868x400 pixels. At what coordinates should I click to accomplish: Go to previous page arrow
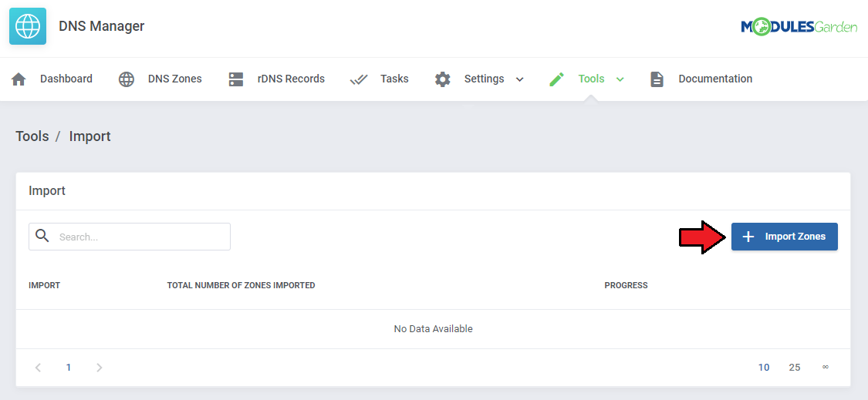click(39, 368)
